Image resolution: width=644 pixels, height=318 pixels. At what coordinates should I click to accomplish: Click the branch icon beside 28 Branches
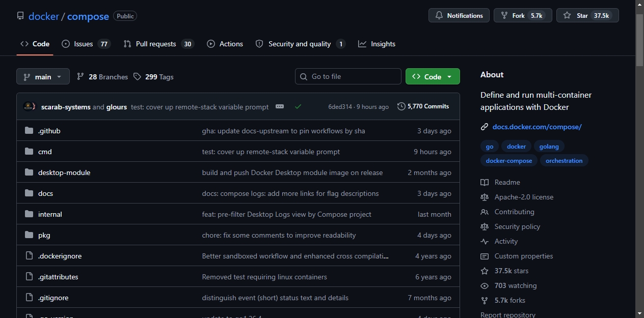(x=81, y=76)
